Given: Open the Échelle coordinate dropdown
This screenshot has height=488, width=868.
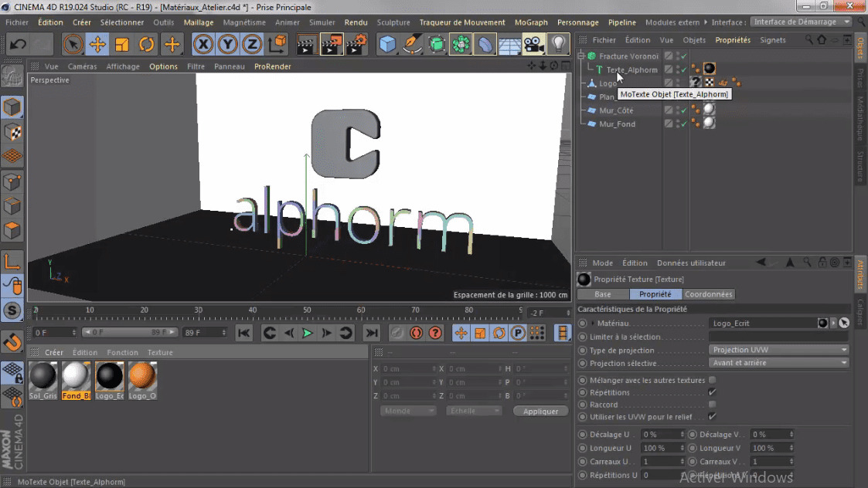Looking at the screenshot, I should 474,411.
